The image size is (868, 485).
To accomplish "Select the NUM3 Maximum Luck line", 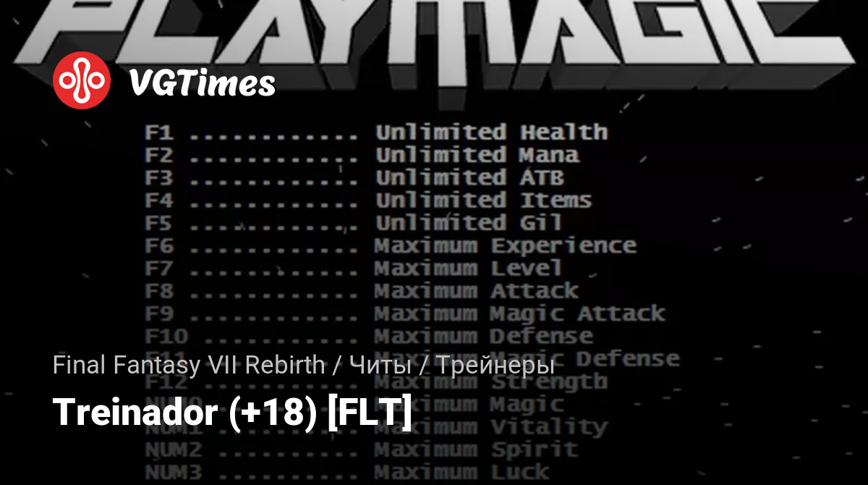I will 347,472.
